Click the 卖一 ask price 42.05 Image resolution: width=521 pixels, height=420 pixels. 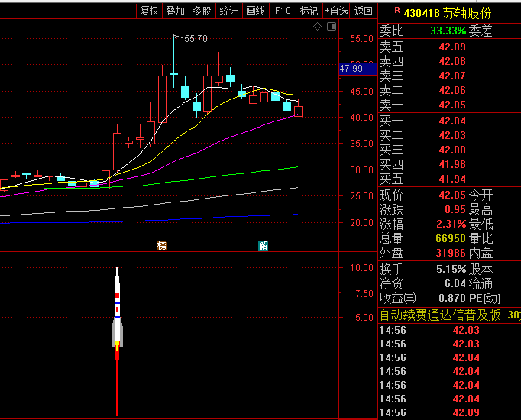click(452, 105)
